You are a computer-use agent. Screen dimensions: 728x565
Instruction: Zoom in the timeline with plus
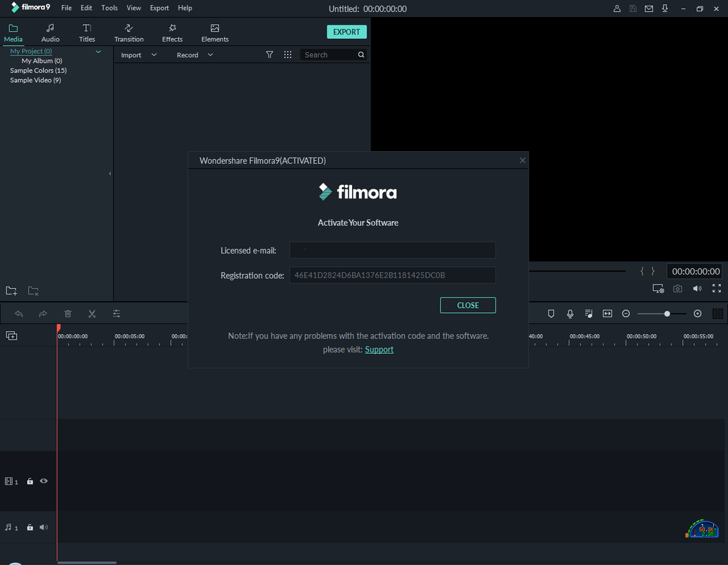[x=698, y=314]
